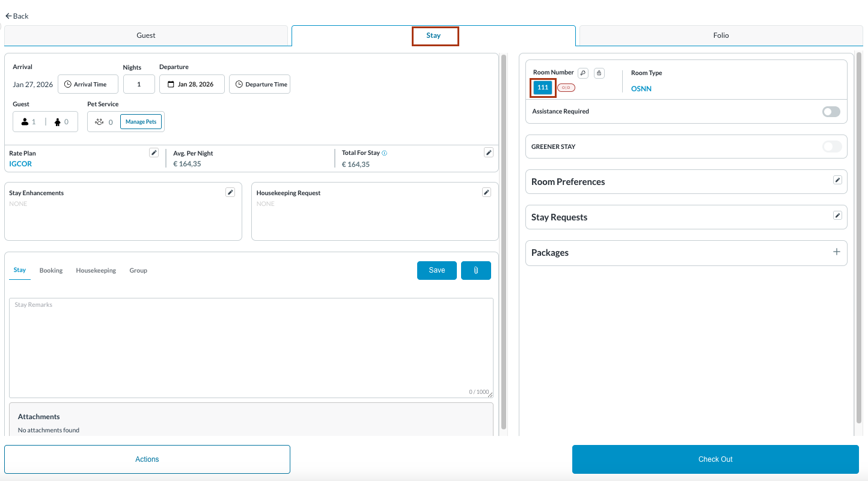868x481 pixels.
Task: Select the Housekeeping remarks tab
Action: tap(96, 270)
